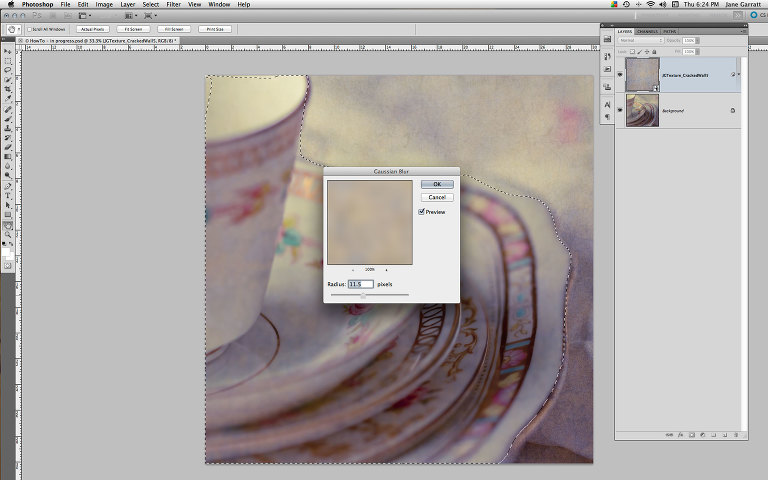
Task: Click the Delete layer trash icon
Action: coord(736,435)
